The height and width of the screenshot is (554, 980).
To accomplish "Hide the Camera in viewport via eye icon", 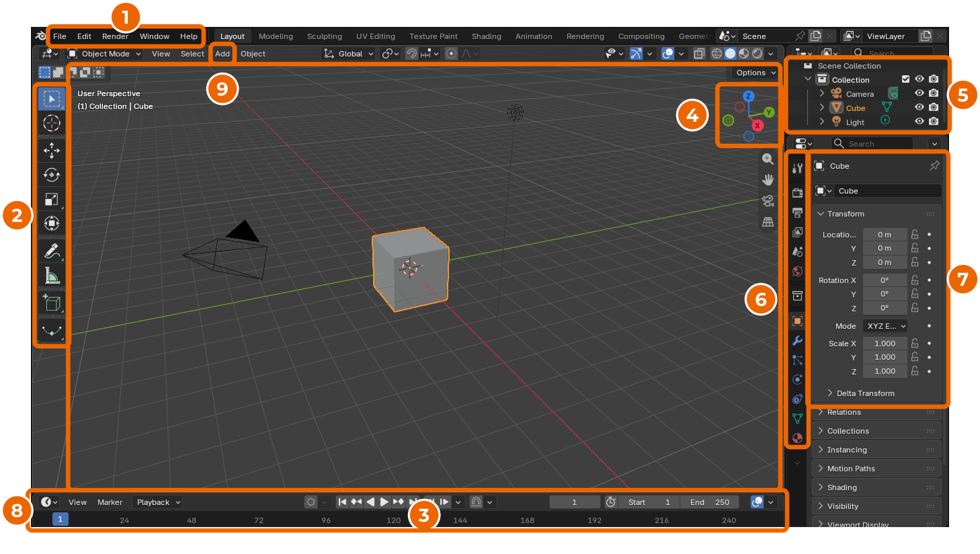I will click(x=920, y=93).
